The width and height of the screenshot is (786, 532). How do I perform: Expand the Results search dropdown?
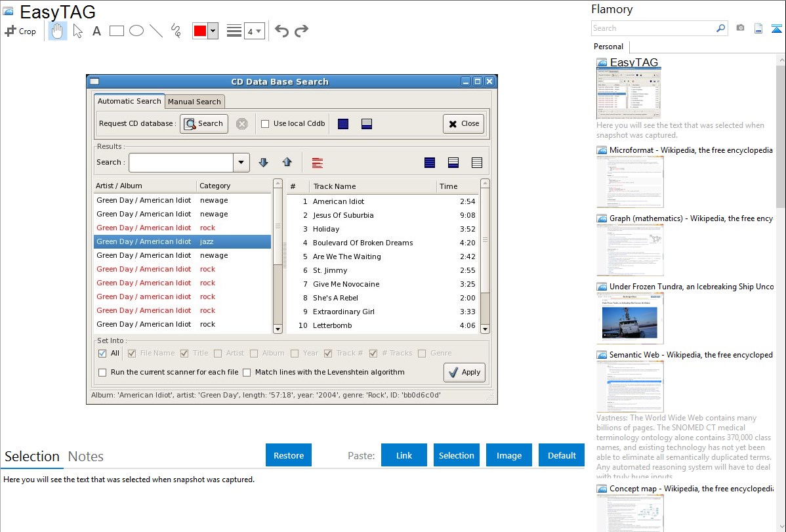[x=241, y=163]
